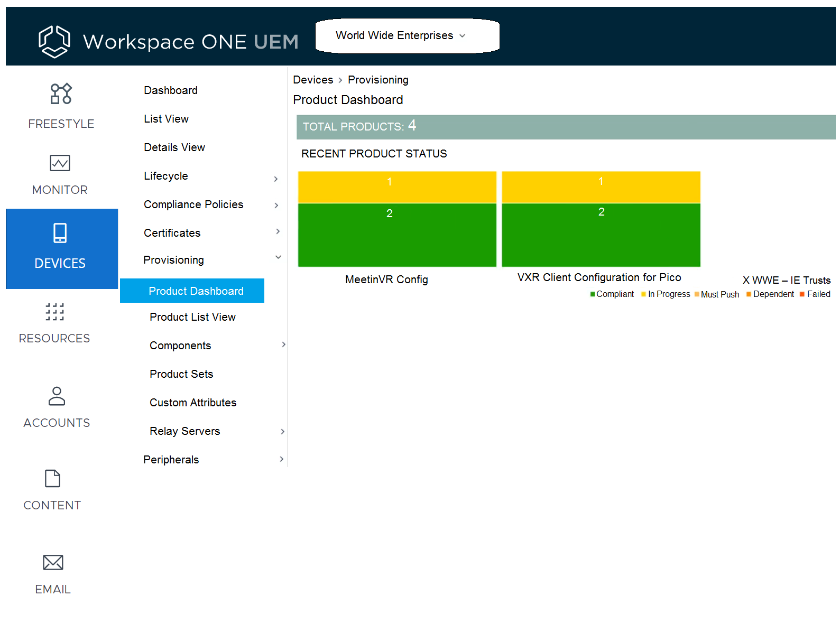Click the Workspace ONE UEM logo icon
Viewport: 840px width, 624px height.
tap(54, 41)
